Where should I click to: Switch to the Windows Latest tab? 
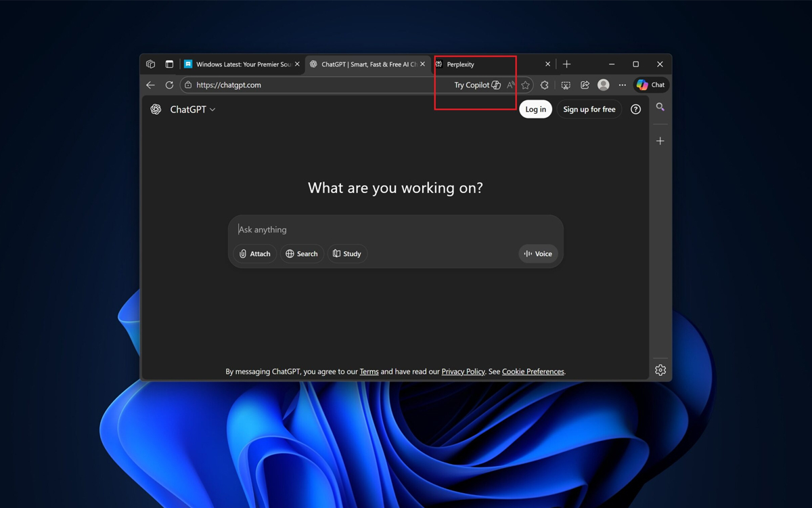click(x=240, y=64)
